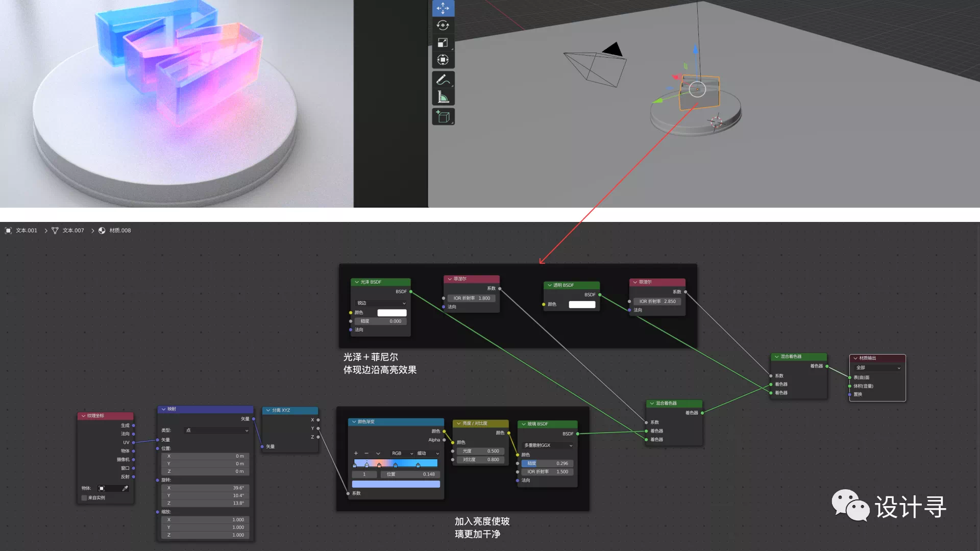Click 文本.001 in the breadcrumb
The width and height of the screenshot is (980, 551).
tap(26, 231)
